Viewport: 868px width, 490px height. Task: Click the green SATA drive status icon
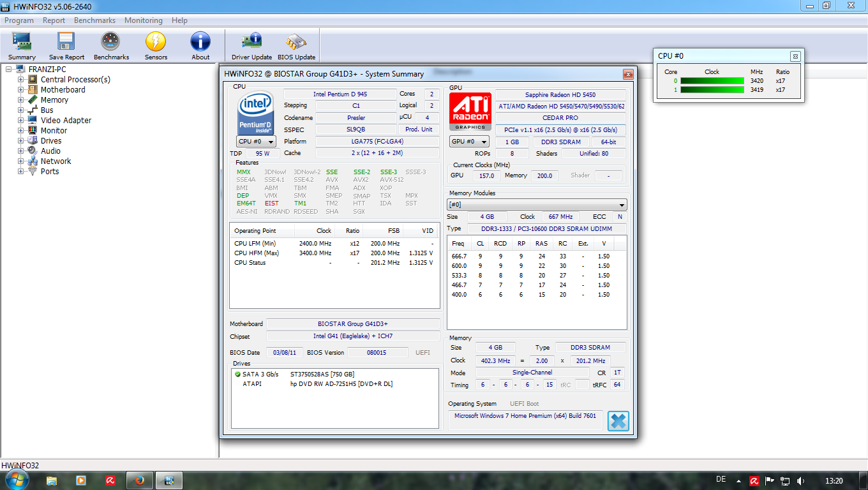pos(237,374)
